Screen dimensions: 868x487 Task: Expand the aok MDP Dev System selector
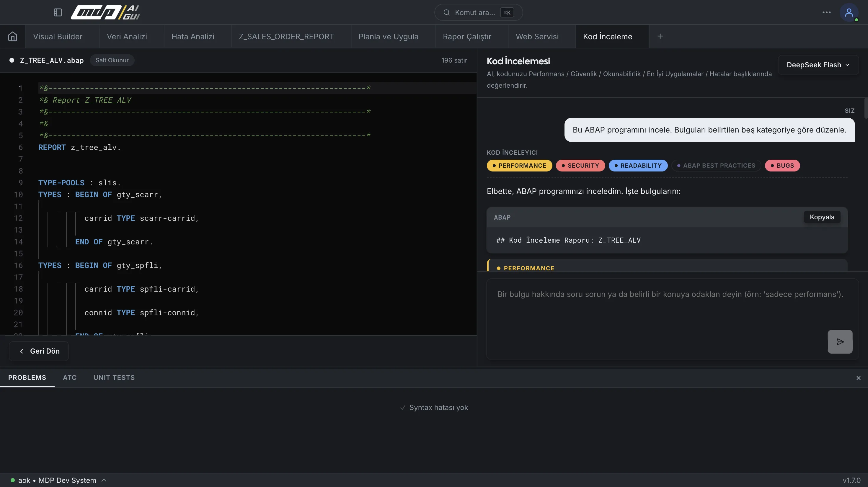59,480
